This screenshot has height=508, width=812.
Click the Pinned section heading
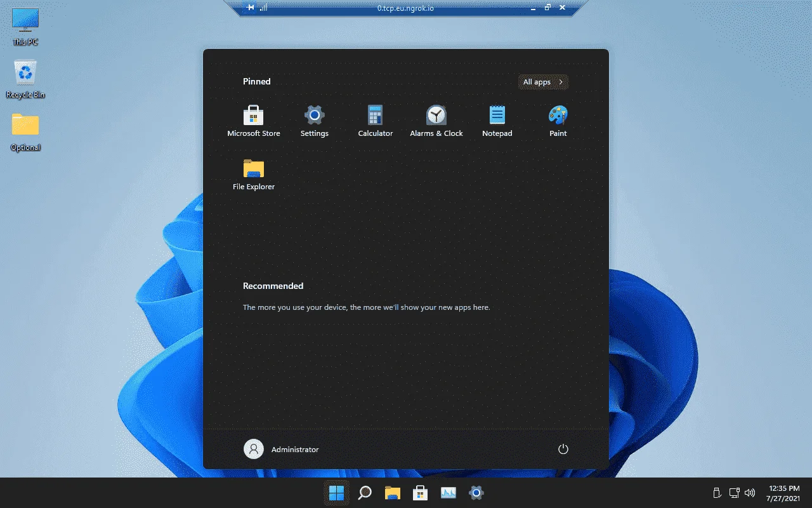click(x=257, y=81)
